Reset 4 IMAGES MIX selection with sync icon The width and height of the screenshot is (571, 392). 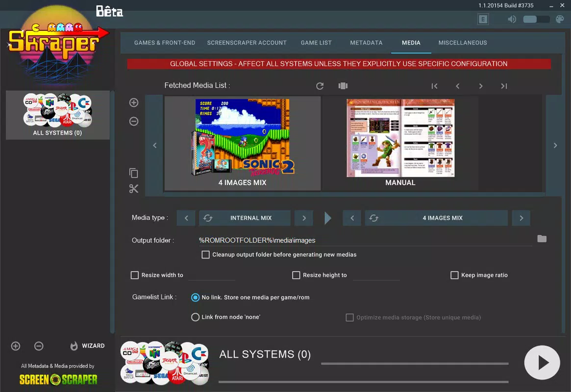click(x=373, y=218)
